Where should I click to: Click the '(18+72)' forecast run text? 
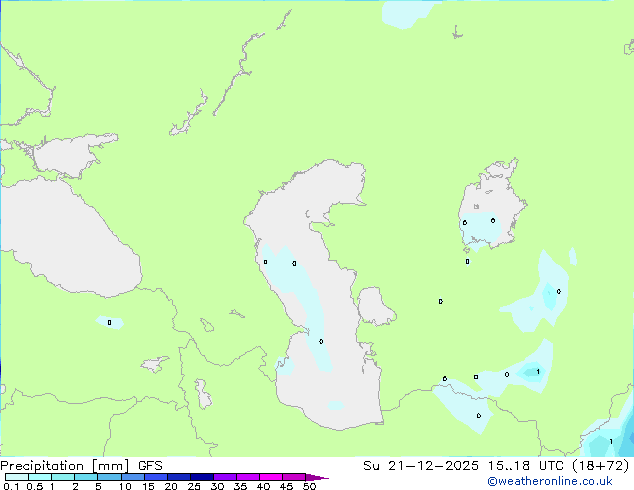601,466
